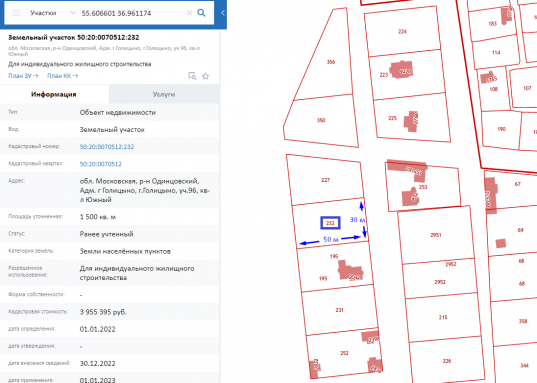Run search with magnifier icon
Screen dimensions: 537x383
click(201, 13)
